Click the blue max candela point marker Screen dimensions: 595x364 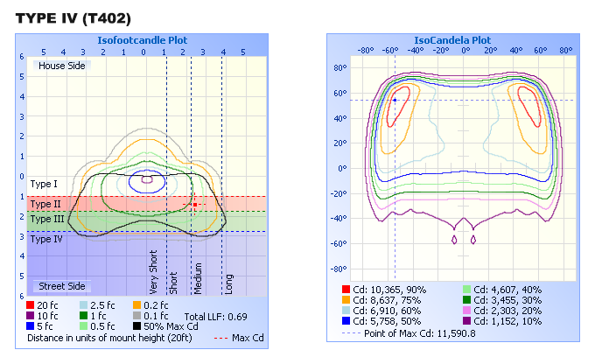[394, 100]
